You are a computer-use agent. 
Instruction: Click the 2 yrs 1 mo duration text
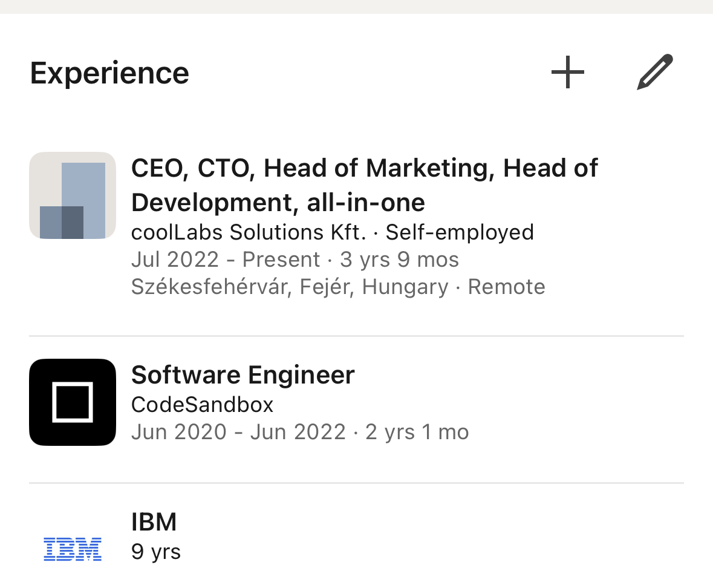417,432
